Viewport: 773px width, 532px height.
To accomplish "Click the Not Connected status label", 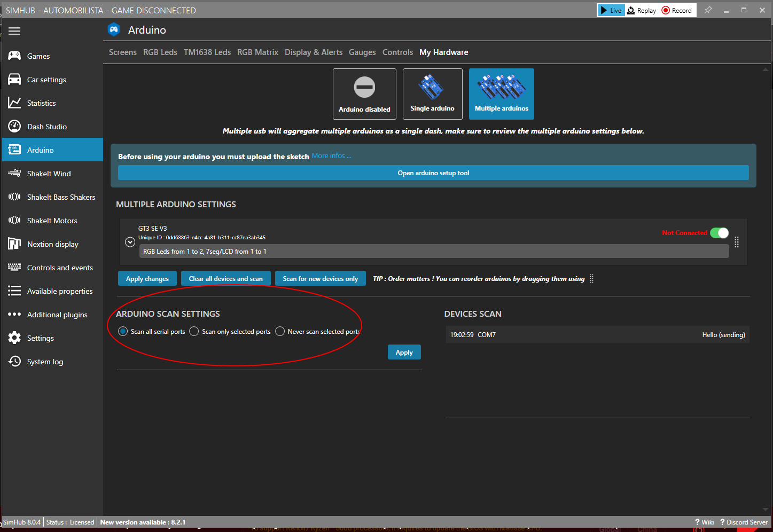I will [x=684, y=233].
